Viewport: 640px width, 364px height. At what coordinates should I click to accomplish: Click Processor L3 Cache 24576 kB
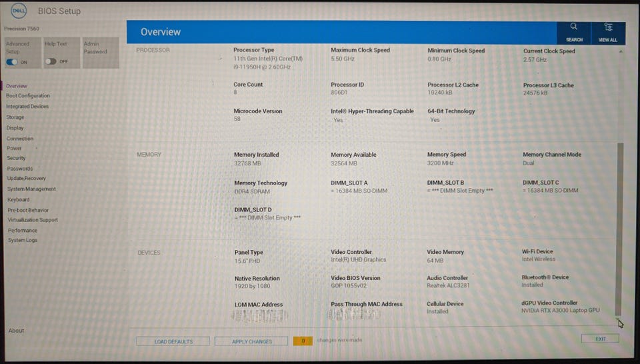(x=535, y=93)
